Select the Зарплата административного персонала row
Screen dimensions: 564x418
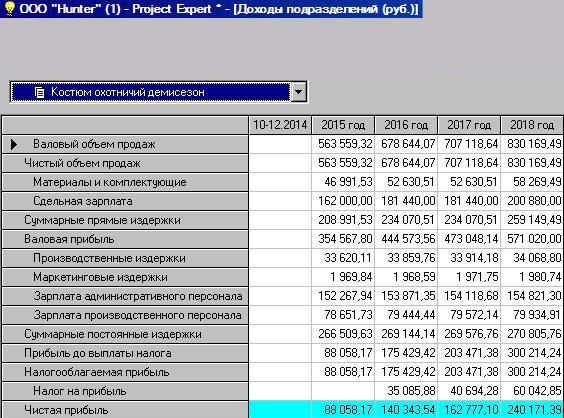click(x=125, y=296)
